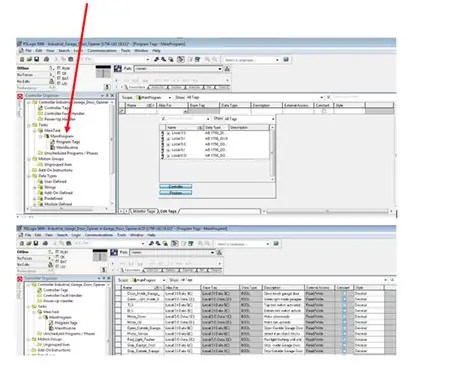460x368 pixels.
Task: Click Photo_Sensor tag name cell in lower window
Action: pos(143,334)
